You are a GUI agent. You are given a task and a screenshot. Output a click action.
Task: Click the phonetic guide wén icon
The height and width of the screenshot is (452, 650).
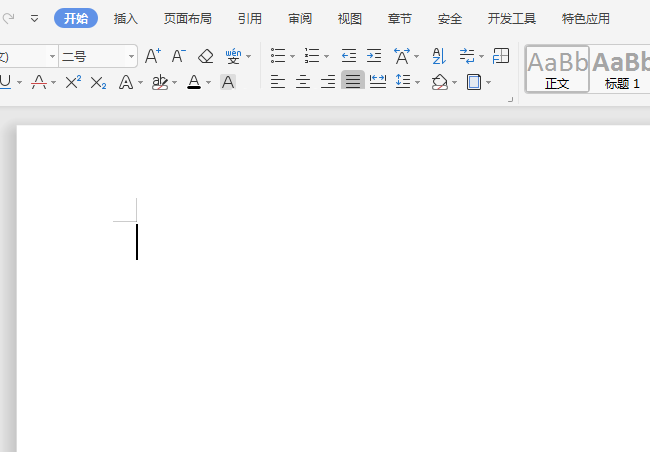[233, 56]
